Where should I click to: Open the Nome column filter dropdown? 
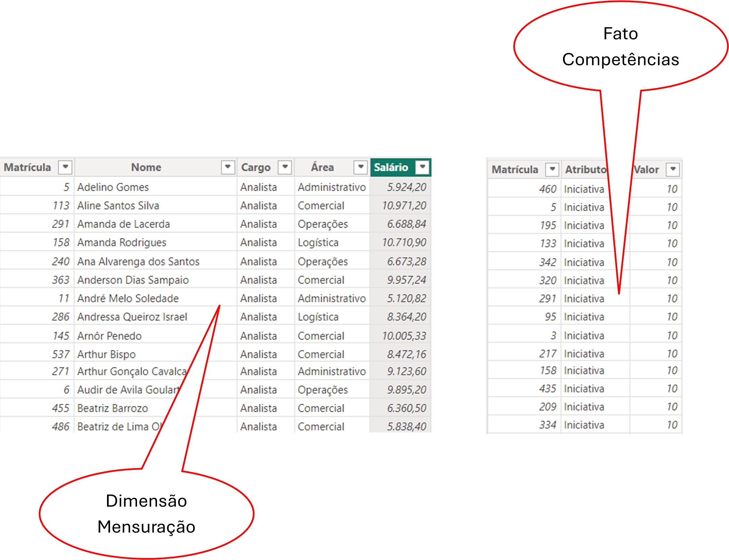pyautogui.click(x=228, y=167)
